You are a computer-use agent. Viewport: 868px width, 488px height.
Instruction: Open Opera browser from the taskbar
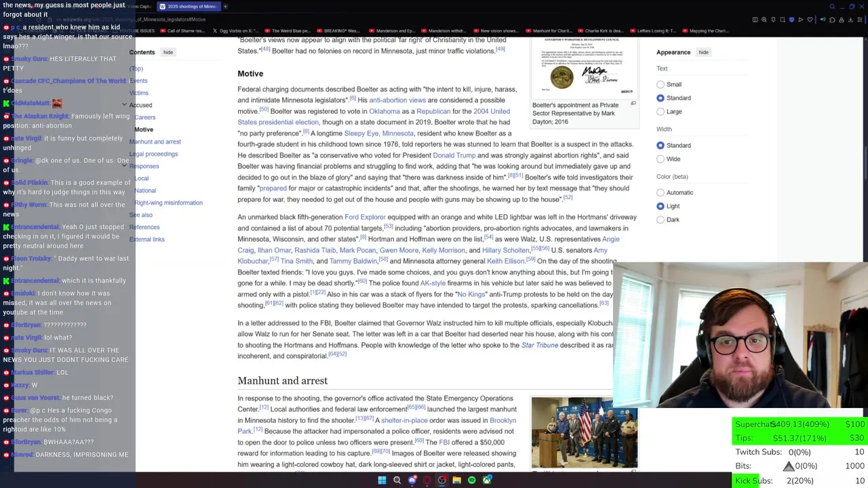[x=427, y=480]
